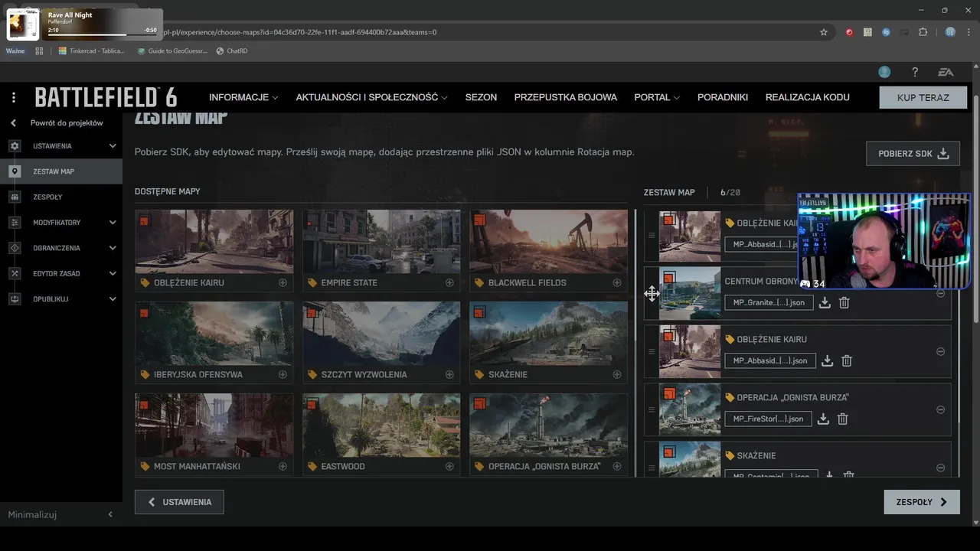Screen dimensions: 980x551
Task: Remove Operacja Ognista Burza from rotation
Action: [940, 409]
